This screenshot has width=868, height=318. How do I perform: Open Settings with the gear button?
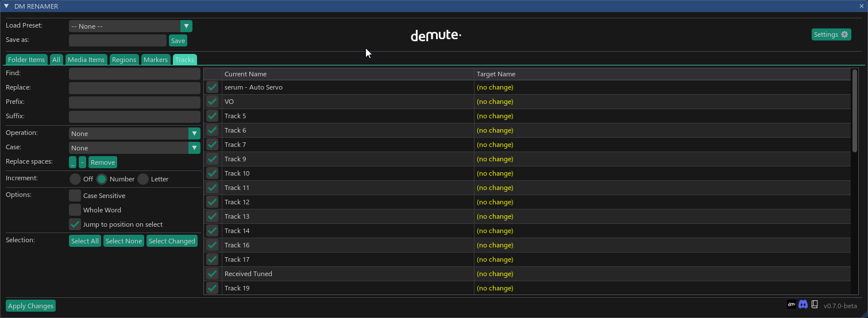coord(831,34)
